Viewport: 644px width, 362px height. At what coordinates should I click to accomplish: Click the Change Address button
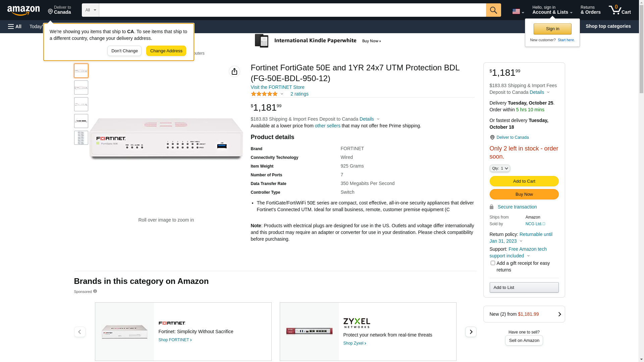point(166,51)
